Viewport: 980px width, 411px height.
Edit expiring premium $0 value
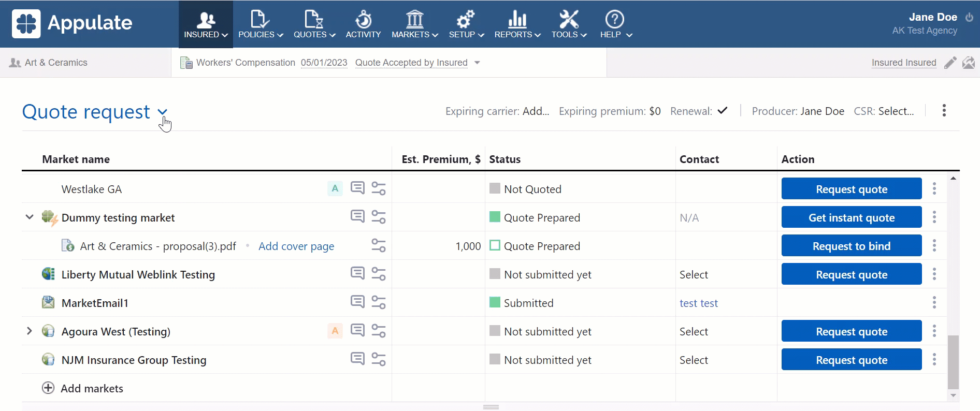655,111
